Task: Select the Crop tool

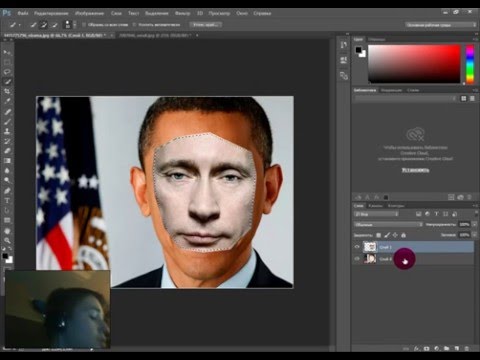Action: 7,91
